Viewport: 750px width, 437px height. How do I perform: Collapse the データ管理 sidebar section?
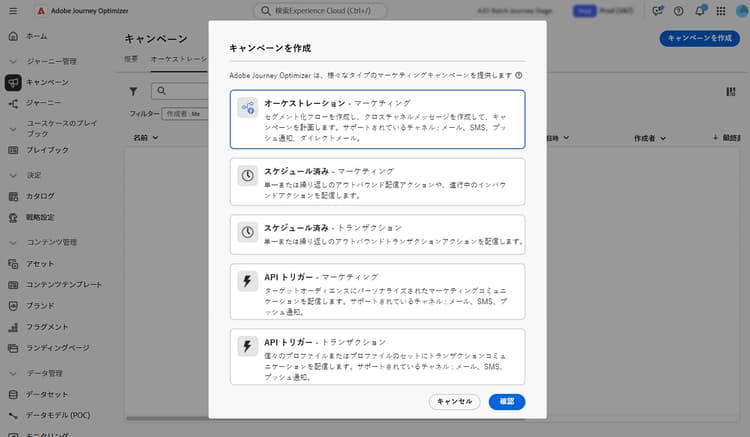[x=13, y=373]
